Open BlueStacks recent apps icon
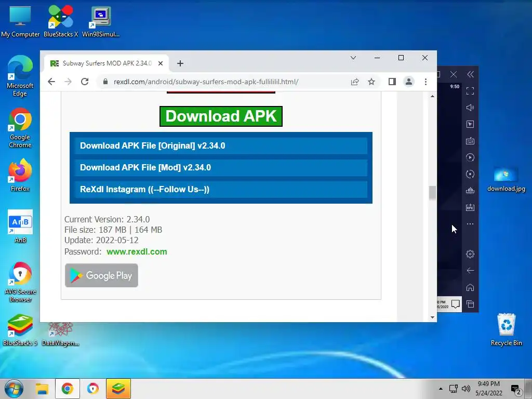Image resolution: width=532 pixels, height=399 pixels. coord(470,304)
